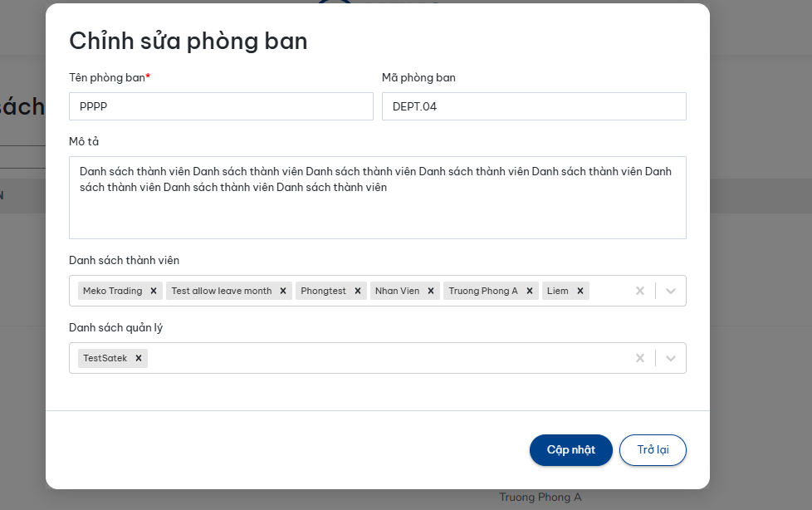Remove Meko Trading member tag
This screenshot has height=510, width=812.
coord(154,291)
